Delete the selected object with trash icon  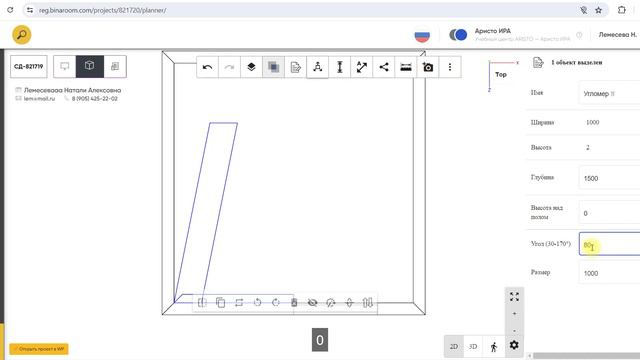[x=294, y=302]
